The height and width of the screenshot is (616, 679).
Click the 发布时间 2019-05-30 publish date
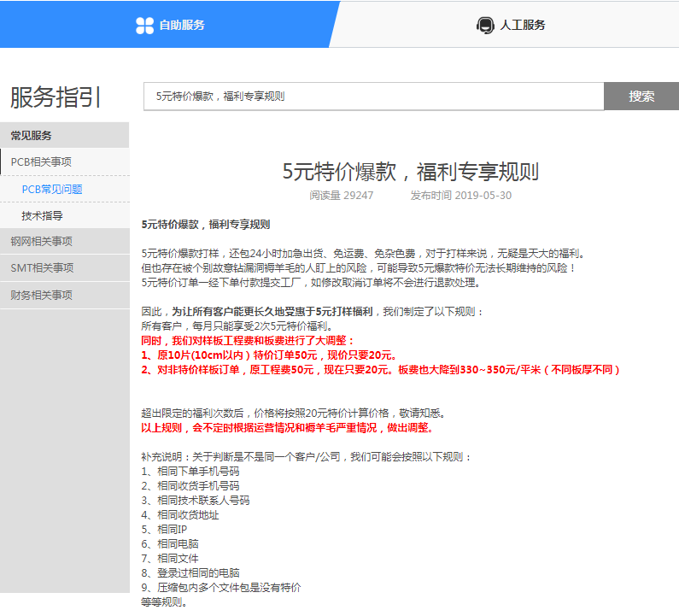click(460, 195)
